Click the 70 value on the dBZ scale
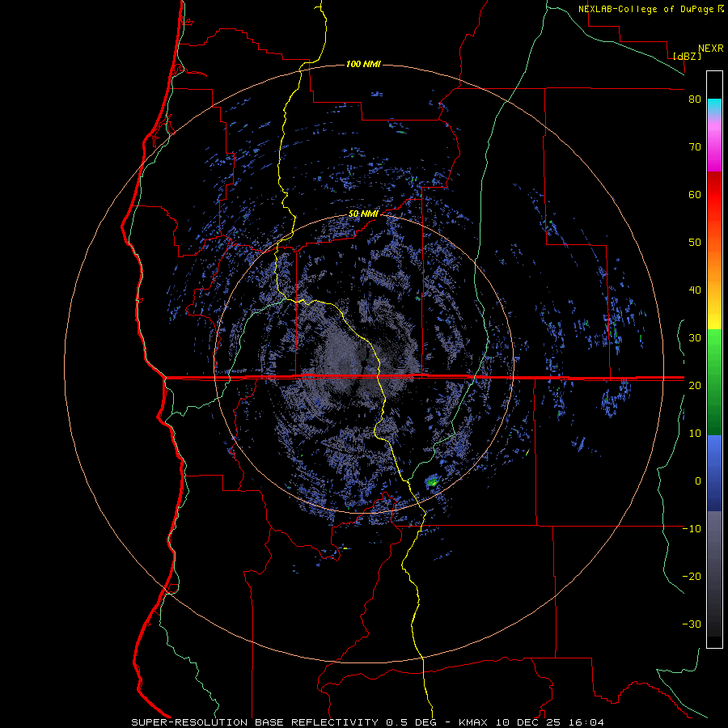 (695, 147)
